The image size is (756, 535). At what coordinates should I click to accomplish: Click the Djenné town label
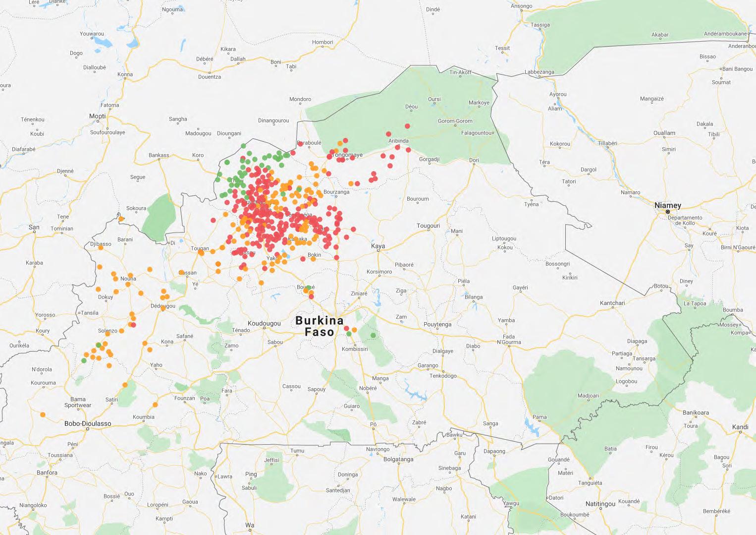coord(65,171)
